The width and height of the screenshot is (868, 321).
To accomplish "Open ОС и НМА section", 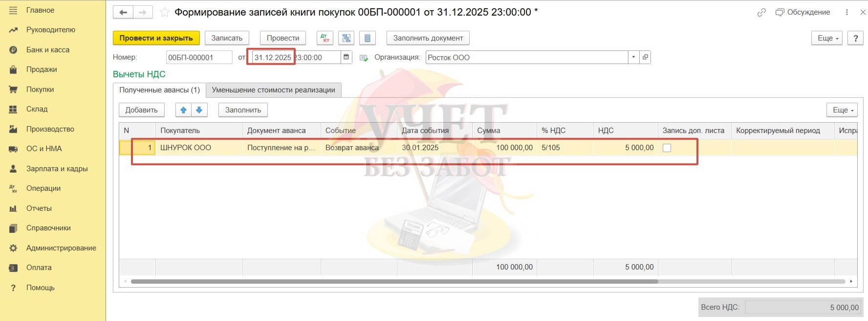I will (x=44, y=149).
